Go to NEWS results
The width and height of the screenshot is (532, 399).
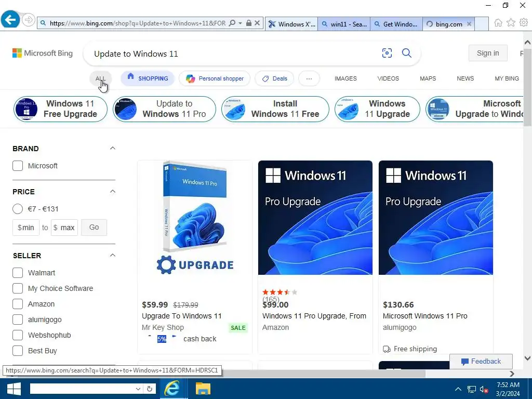tap(465, 78)
